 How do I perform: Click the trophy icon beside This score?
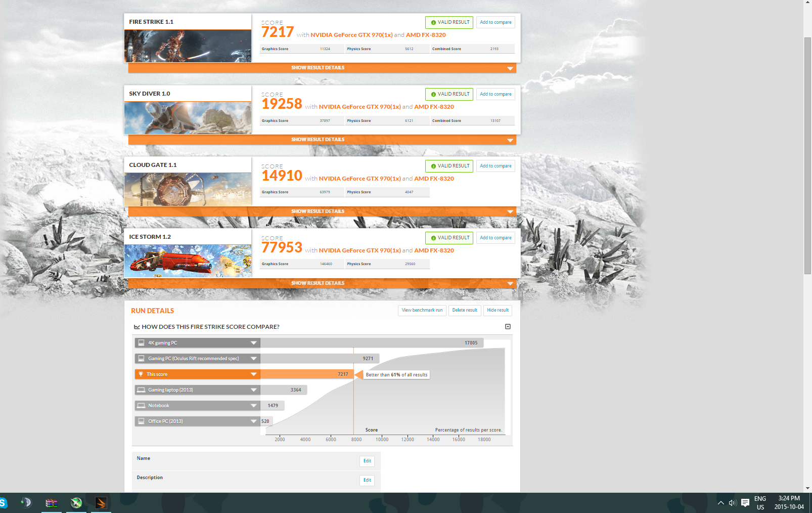click(x=141, y=374)
